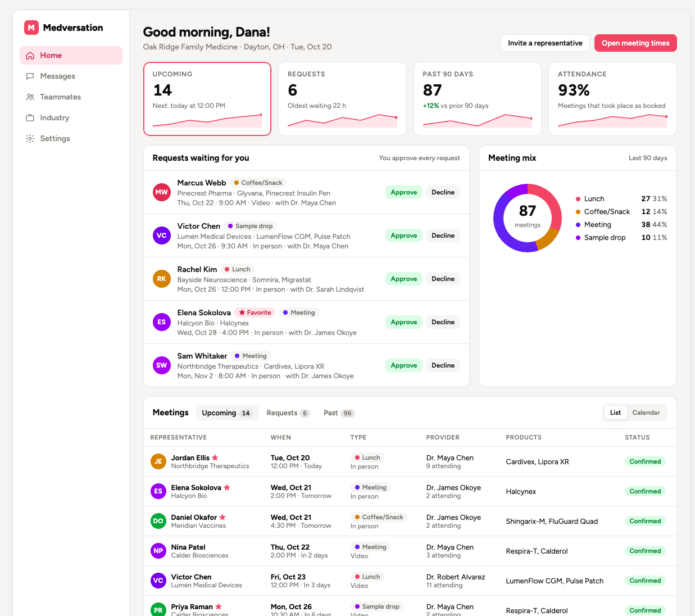Switch meetings view to List
Viewport: 695px width, 616px height.
pyautogui.click(x=616, y=413)
